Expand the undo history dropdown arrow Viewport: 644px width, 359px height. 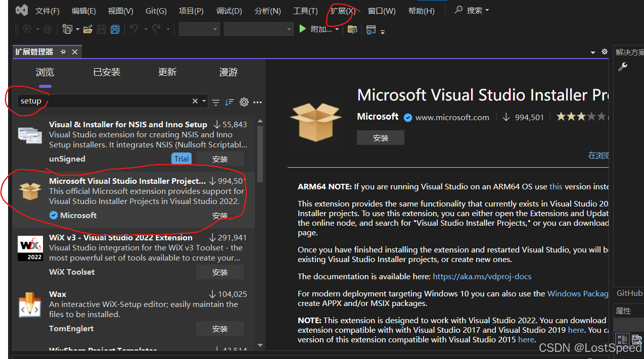click(x=145, y=29)
